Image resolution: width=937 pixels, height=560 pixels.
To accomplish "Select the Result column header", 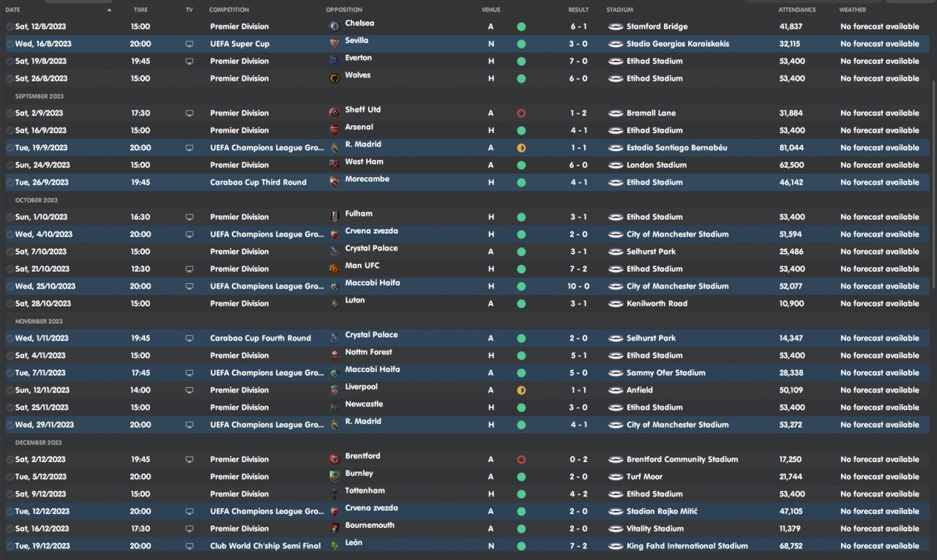I will pos(578,10).
